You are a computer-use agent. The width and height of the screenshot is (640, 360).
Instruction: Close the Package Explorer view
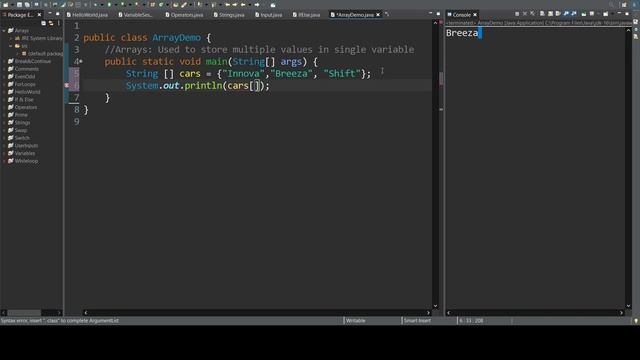pos(39,15)
